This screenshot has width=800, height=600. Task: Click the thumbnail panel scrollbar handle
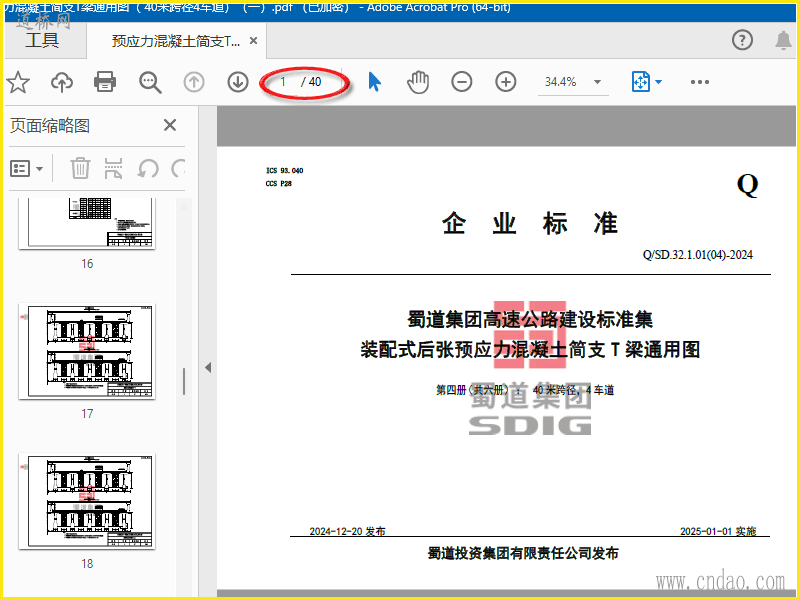[184, 382]
